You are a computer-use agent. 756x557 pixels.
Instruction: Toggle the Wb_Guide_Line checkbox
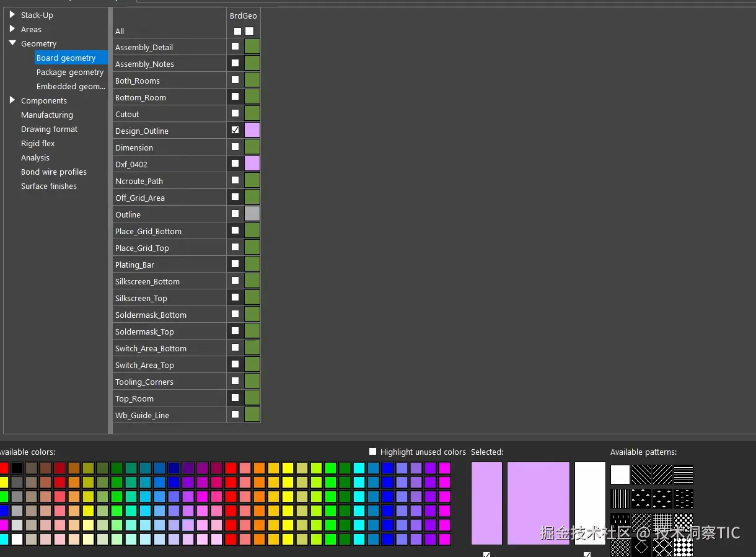click(235, 414)
